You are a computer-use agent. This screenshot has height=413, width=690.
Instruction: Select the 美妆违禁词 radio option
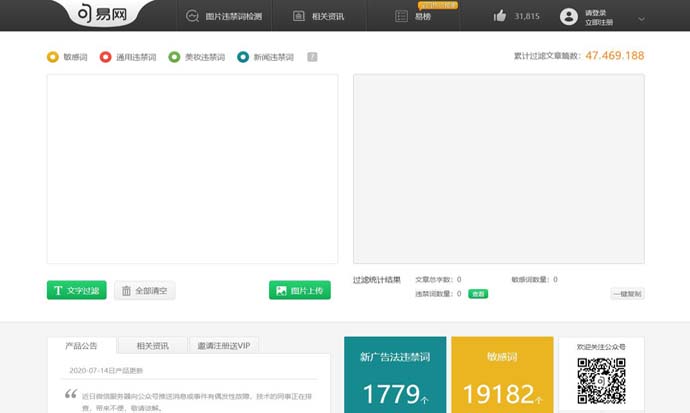click(174, 57)
